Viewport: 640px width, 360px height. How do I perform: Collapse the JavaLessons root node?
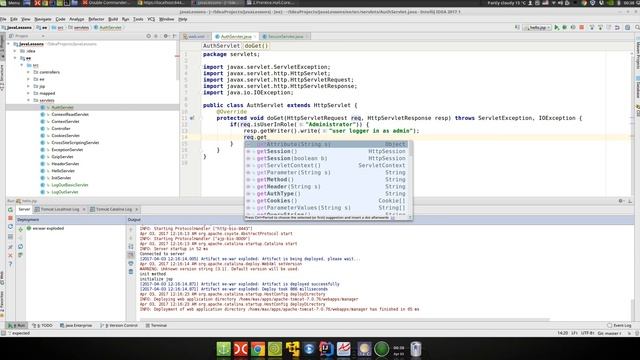(x=9, y=44)
